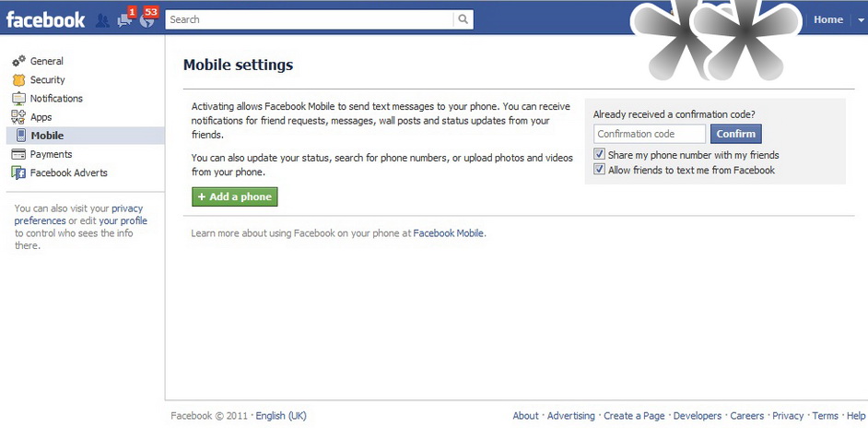Click the Add a phone button

coord(235,196)
